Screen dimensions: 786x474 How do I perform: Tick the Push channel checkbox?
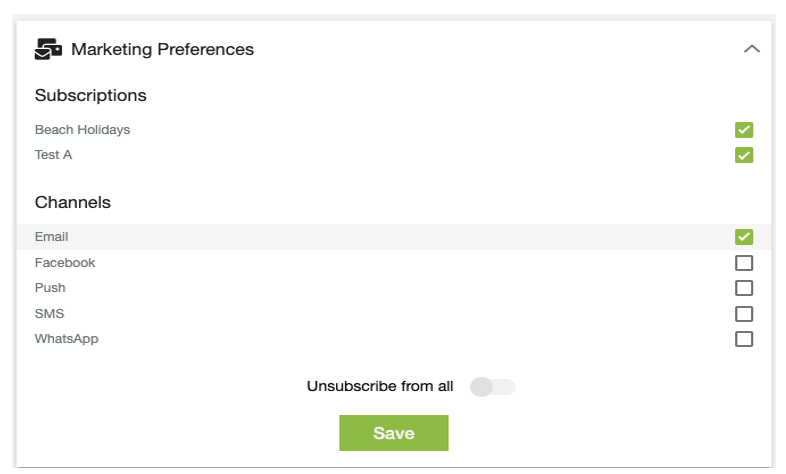point(744,288)
